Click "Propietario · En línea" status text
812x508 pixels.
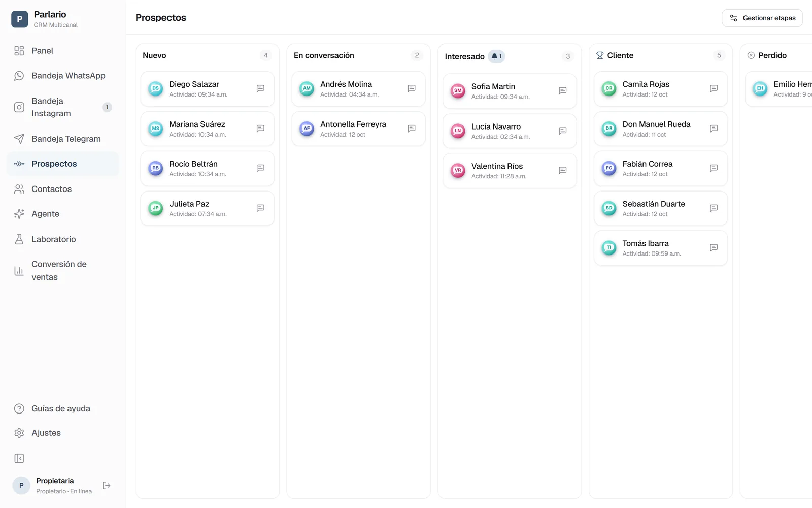click(x=64, y=491)
